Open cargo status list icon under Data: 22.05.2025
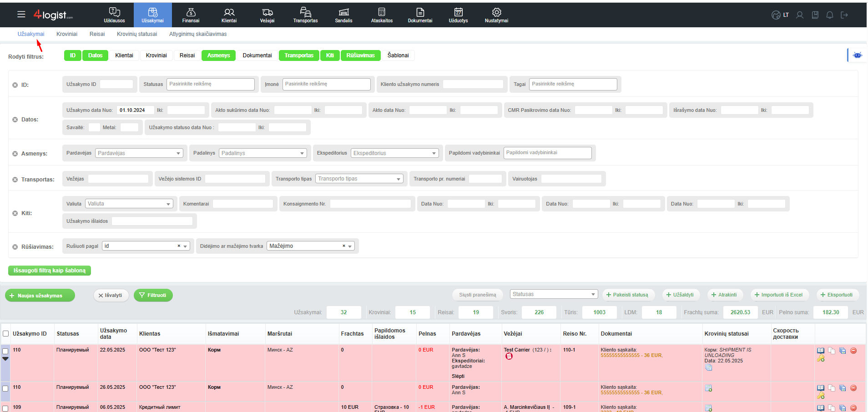868x412 pixels. tap(708, 367)
